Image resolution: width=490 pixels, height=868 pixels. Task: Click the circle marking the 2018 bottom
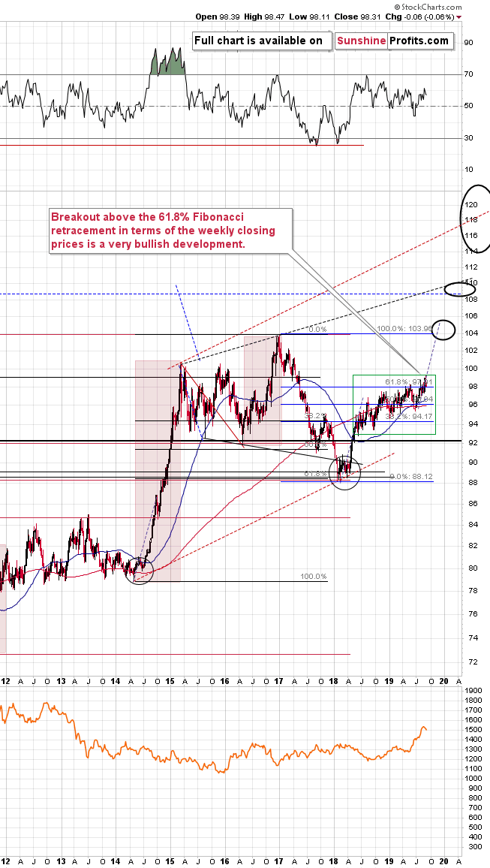(x=344, y=474)
